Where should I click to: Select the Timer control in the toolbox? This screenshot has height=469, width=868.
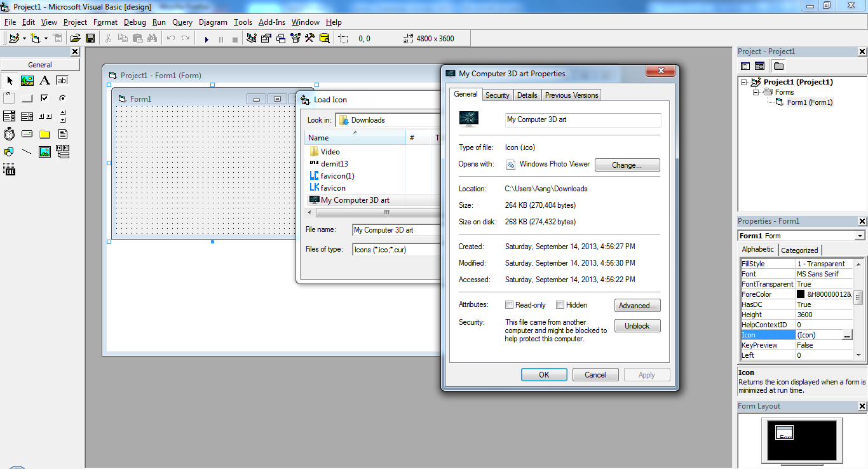(x=10, y=133)
